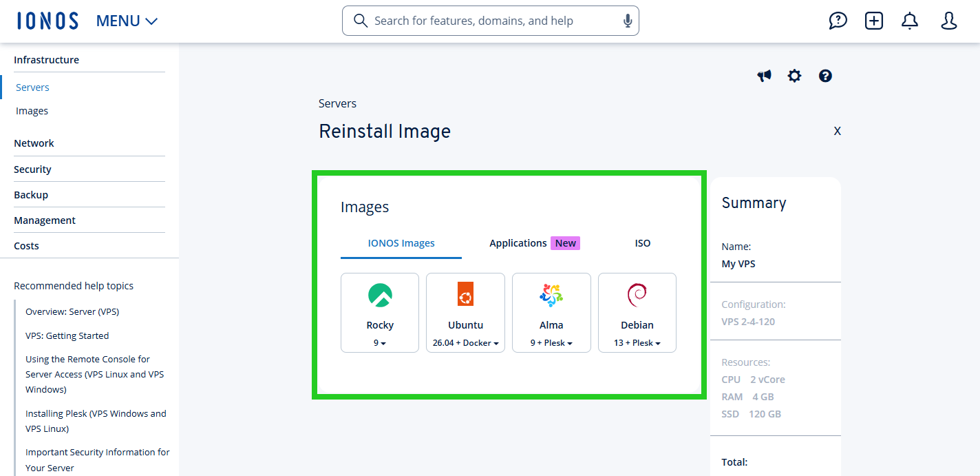Click the IONOS logo
Image resolution: width=980 pixels, height=476 pixels.
coord(47,21)
